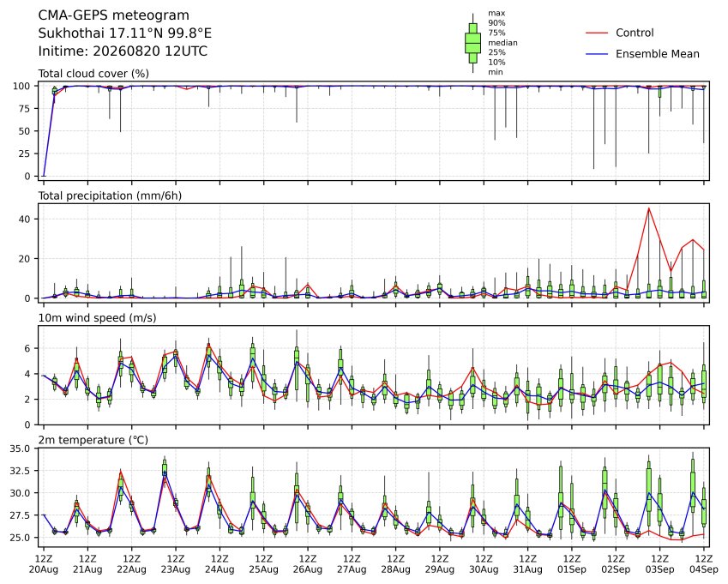Click the '12Z 29Aug' time axis label

coord(440,564)
